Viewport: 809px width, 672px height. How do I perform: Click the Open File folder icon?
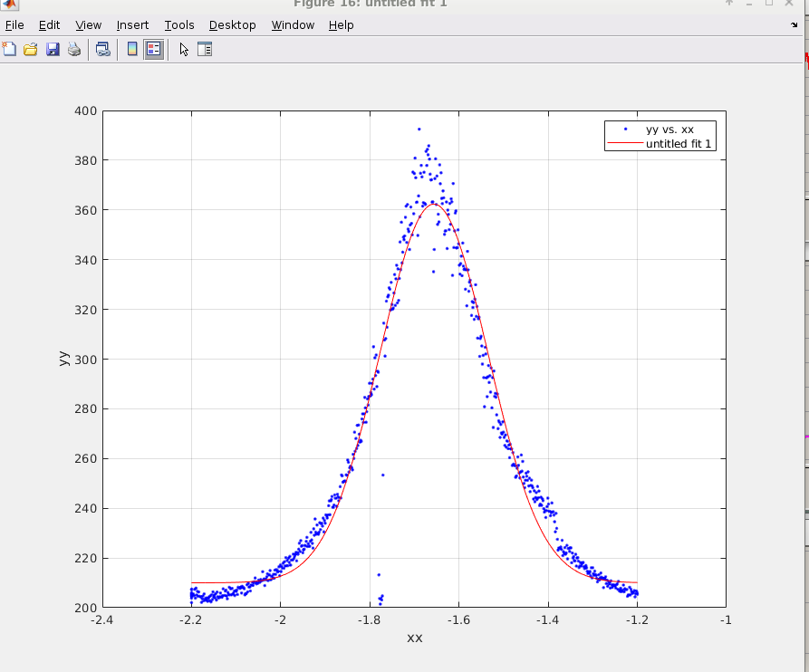tap(31, 49)
